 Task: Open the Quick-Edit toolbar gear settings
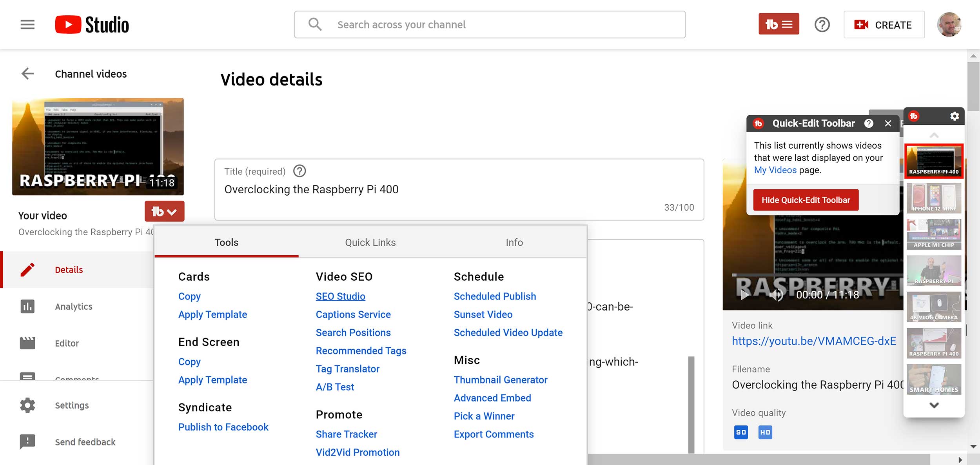click(x=955, y=116)
